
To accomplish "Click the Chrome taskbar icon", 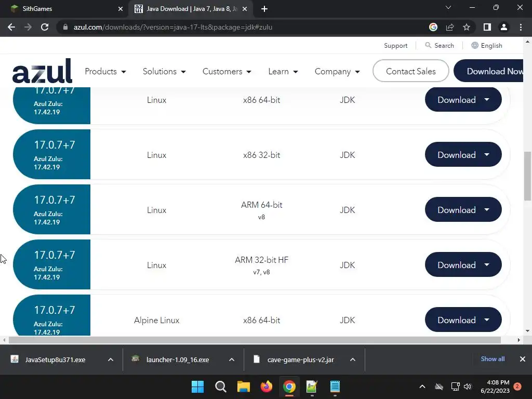I will 289,387.
